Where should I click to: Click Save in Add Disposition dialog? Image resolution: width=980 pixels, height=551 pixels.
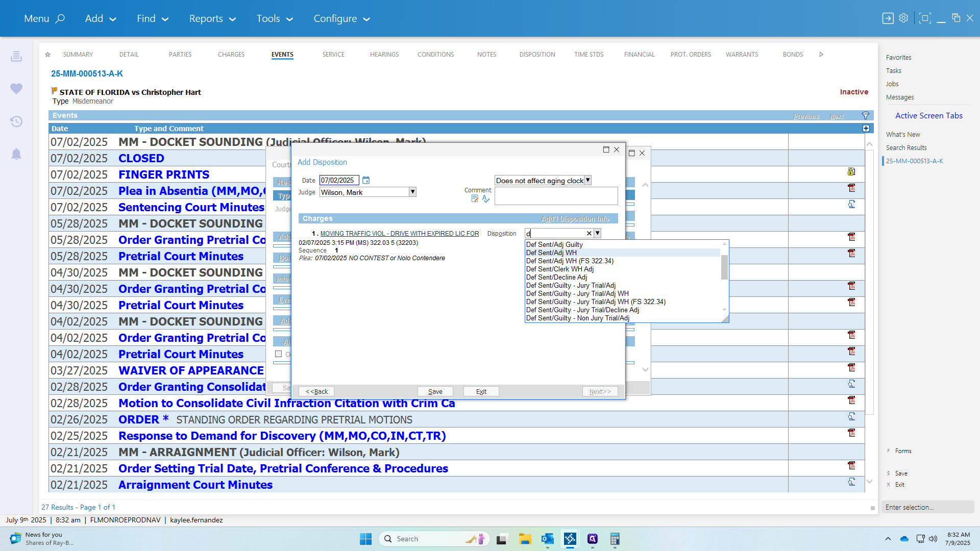(435, 391)
